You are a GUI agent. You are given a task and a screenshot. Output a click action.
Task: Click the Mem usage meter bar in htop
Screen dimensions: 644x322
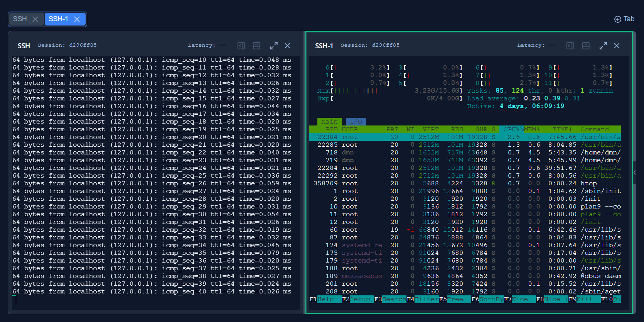point(389,91)
